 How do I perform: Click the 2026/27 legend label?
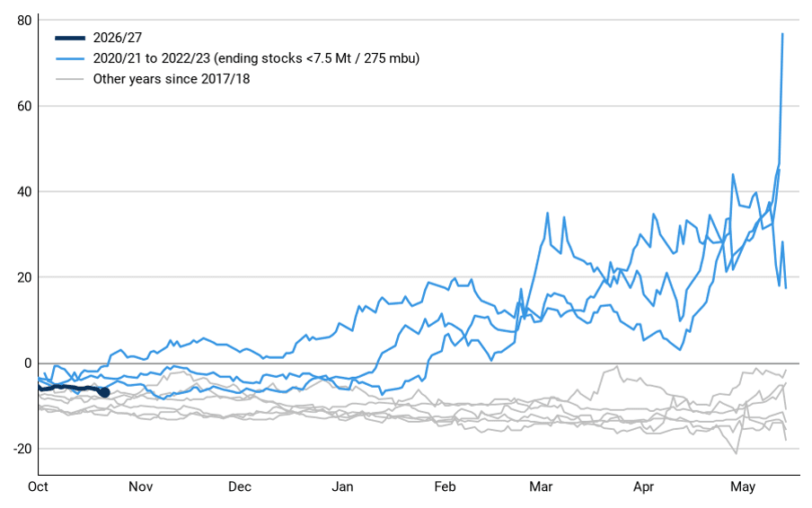(x=117, y=38)
